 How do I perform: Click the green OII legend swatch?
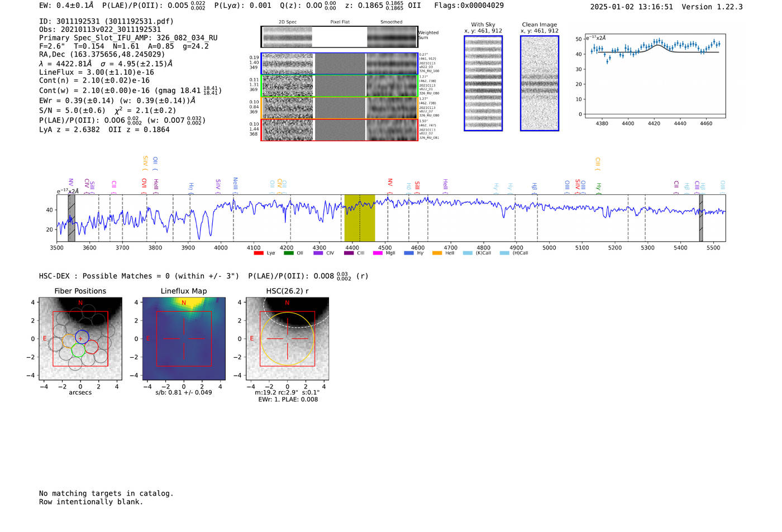click(x=288, y=253)
